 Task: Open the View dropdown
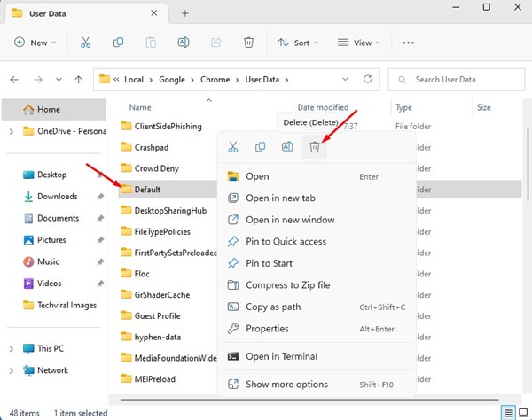(x=358, y=43)
